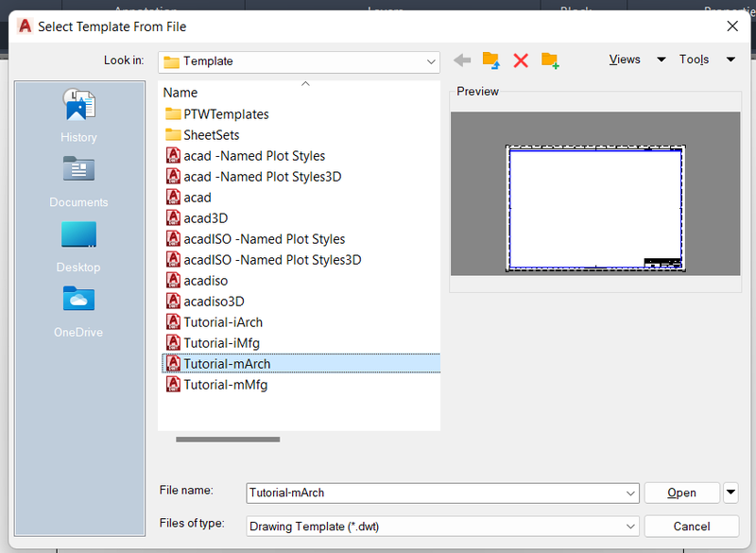This screenshot has width=756, height=553.
Task: Open OneDrive shortcut in places list
Action: pyautogui.click(x=78, y=312)
